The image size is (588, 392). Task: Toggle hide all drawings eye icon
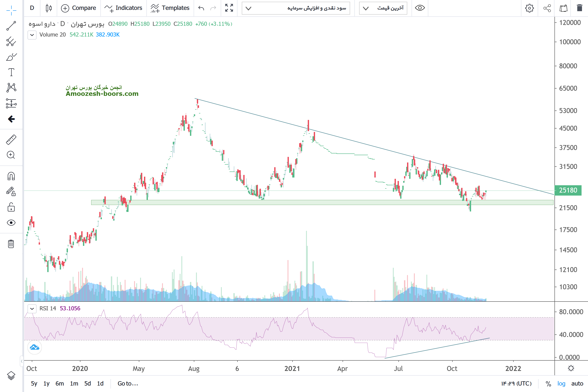[11, 222]
